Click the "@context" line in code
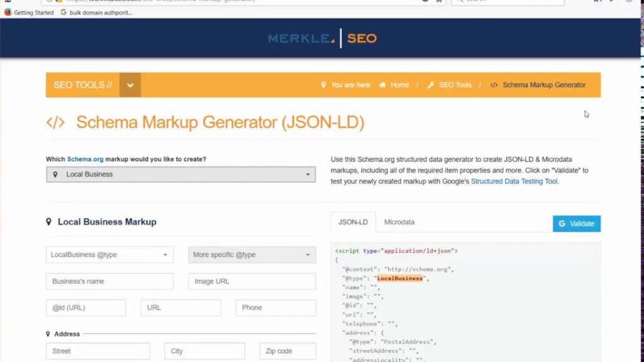Screen dimensions: 644x362 (x=398, y=269)
